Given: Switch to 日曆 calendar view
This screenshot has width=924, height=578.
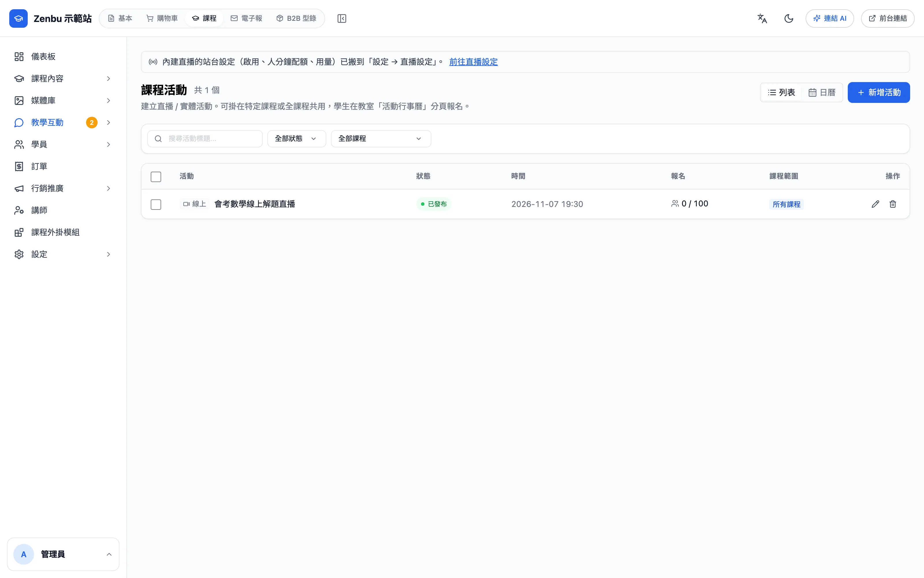Looking at the screenshot, I should (x=822, y=92).
